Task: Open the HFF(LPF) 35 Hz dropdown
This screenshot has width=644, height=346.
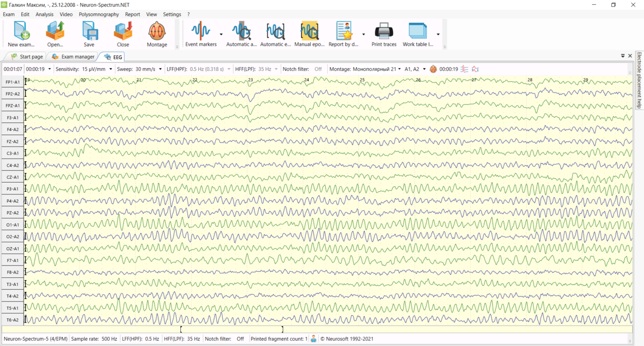Action: click(x=276, y=69)
